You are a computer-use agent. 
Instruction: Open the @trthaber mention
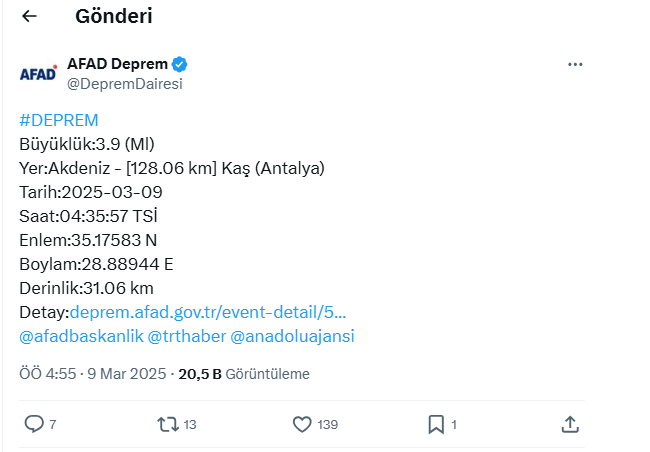[187, 336]
